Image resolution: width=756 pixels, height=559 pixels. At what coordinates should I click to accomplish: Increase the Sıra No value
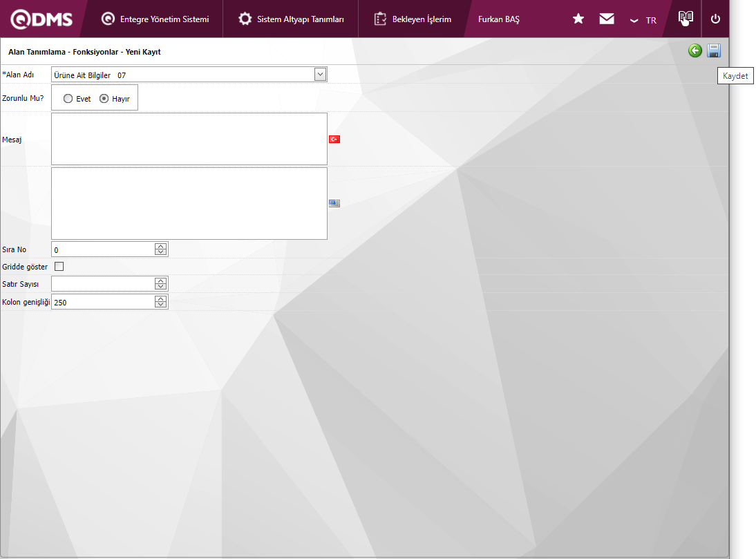(x=160, y=246)
